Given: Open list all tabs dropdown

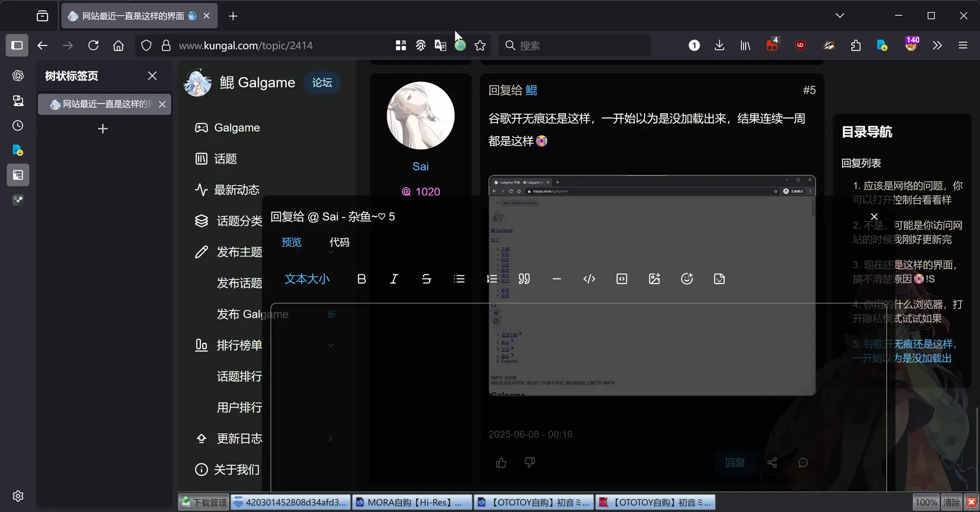Looking at the screenshot, I should pyautogui.click(x=840, y=16).
